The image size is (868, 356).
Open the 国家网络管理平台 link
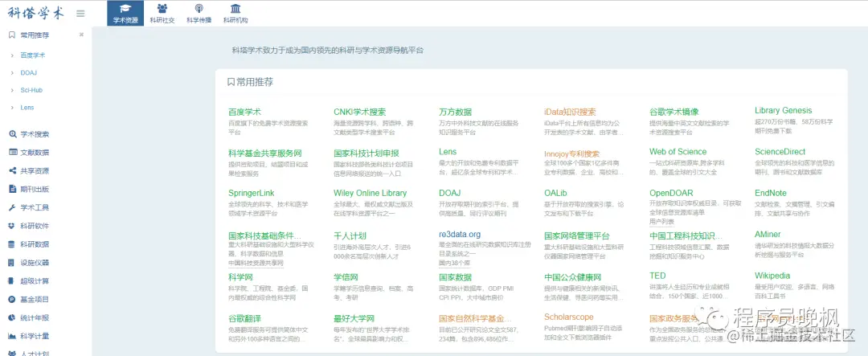click(x=577, y=235)
